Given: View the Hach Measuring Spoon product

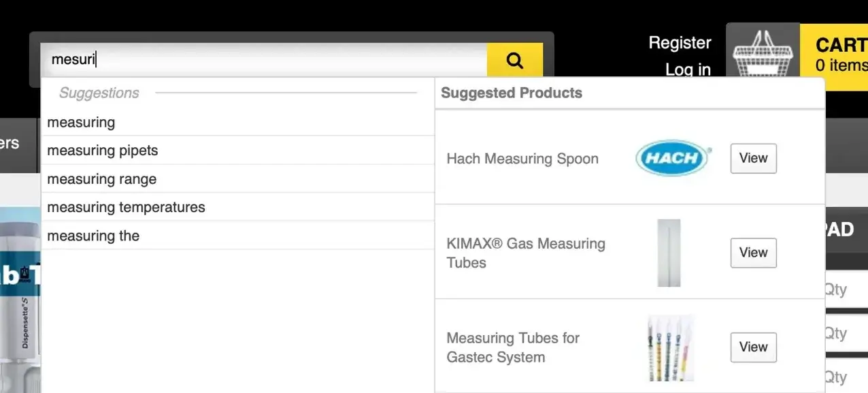Looking at the screenshot, I should click(x=753, y=158).
